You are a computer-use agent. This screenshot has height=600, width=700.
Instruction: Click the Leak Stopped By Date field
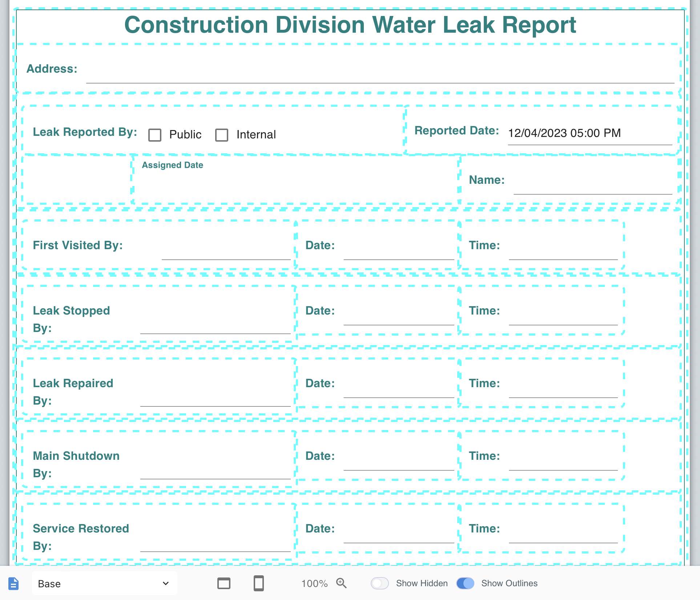399,317
